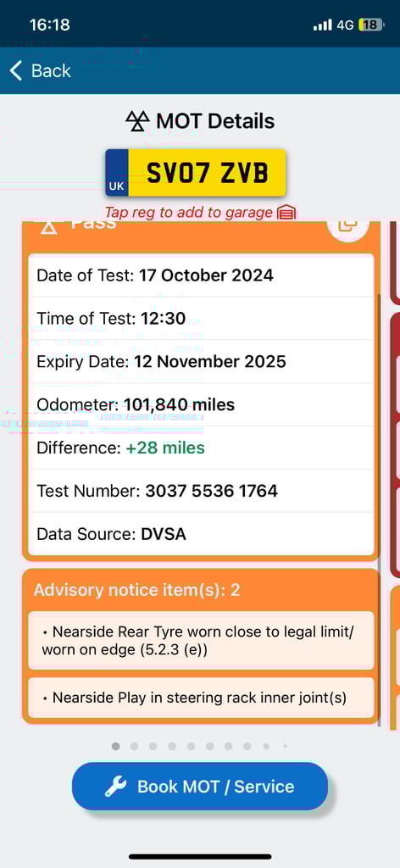Tap the 'Tap reg to add to garage' link

point(189,213)
